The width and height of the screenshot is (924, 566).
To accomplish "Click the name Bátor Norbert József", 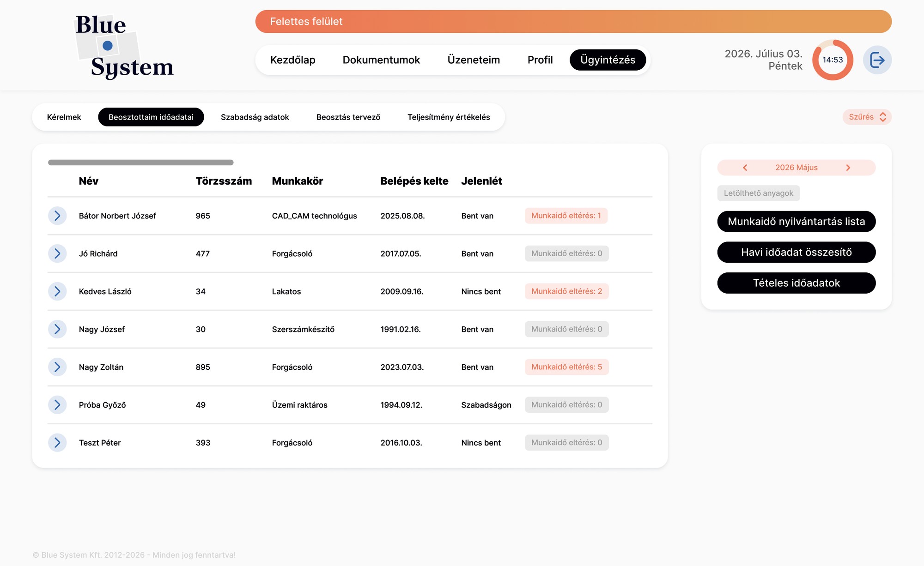I will pyautogui.click(x=117, y=216).
